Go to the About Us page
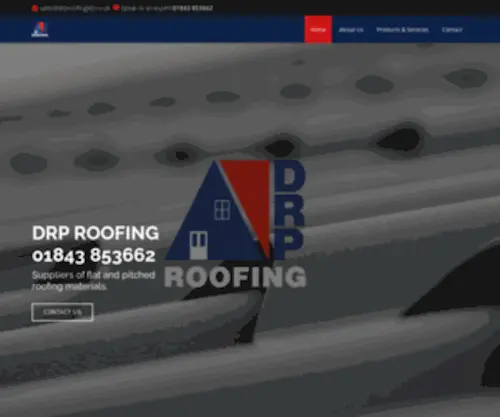 351,30
